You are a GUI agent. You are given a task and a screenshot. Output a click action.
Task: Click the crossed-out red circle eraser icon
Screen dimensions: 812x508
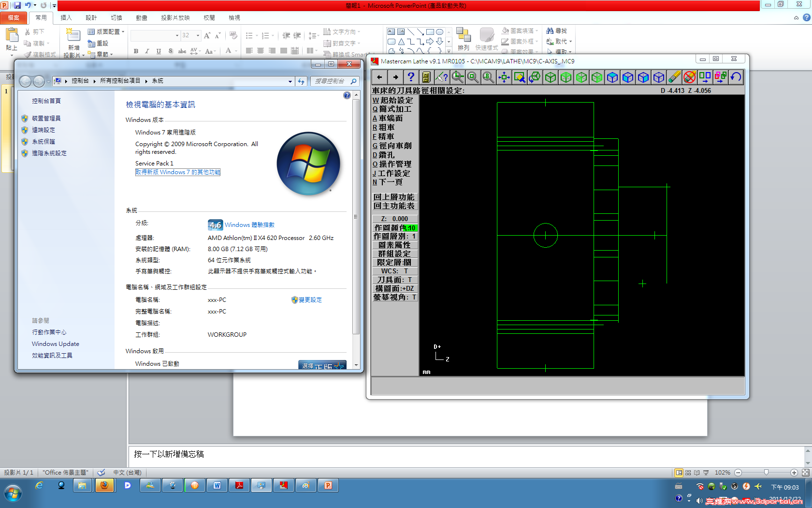tap(689, 77)
